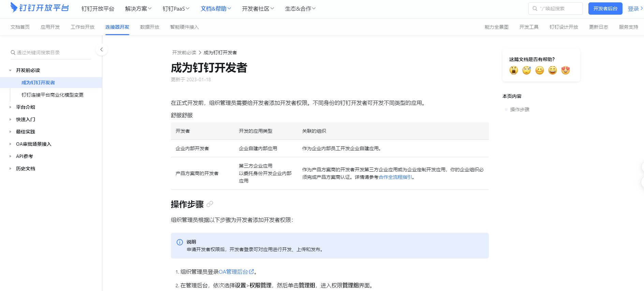Viewport: 644px width, 291px height.
Task: Open the 文档&帮助 dropdown menu
Action: pyautogui.click(x=216, y=9)
